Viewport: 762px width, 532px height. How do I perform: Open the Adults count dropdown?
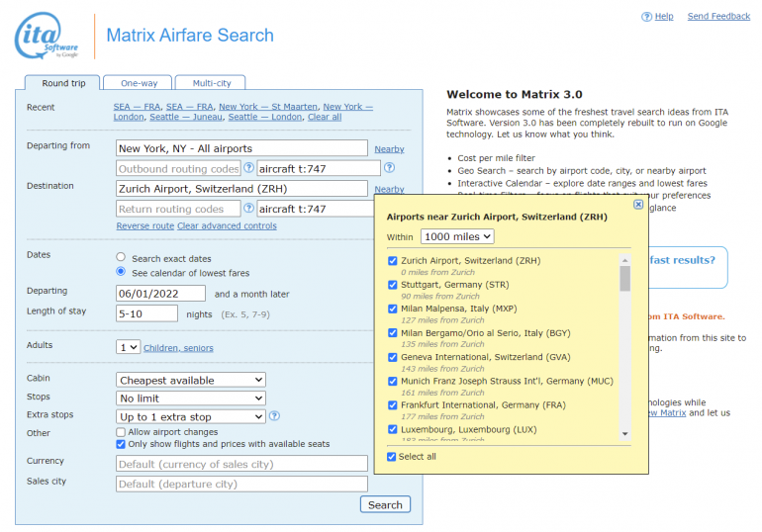point(128,347)
